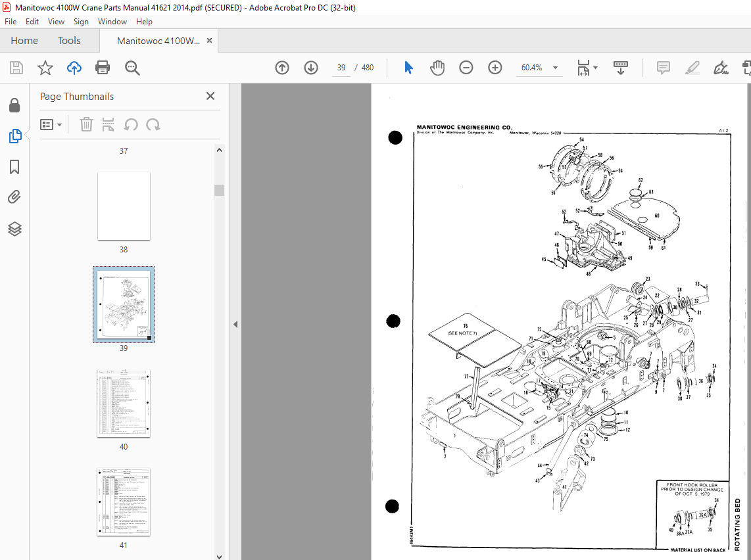The width and height of the screenshot is (751, 560).
Task: Delete the selected page thumbnail
Action: pyautogui.click(x=86, y=124)
